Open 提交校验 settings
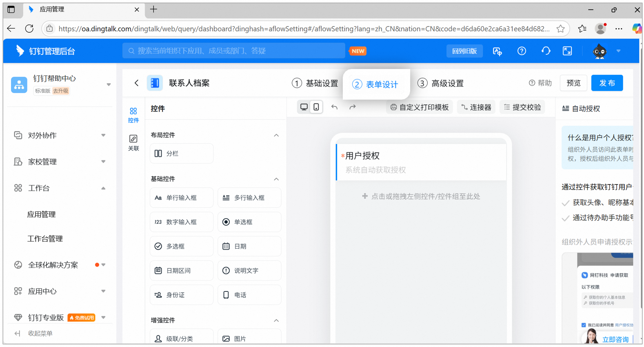 [522, 107]
